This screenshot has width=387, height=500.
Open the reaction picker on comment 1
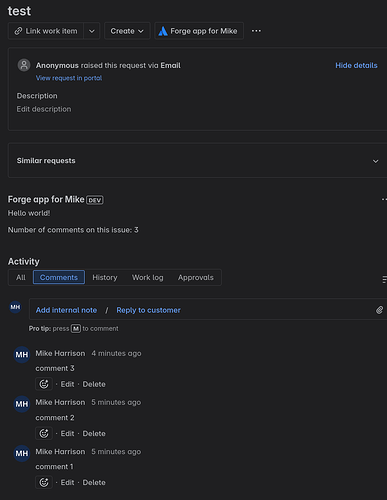coord(44,482)
